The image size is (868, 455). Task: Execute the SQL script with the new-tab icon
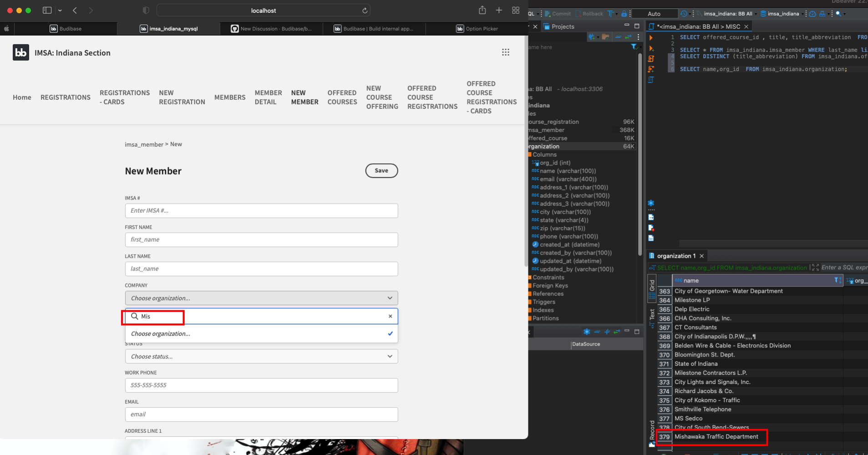pos(651,69)
